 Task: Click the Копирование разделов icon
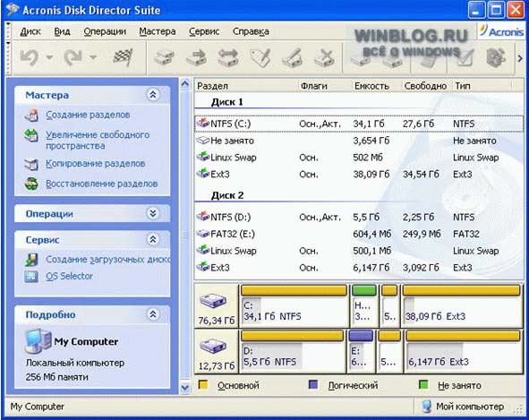click(x=31, y=164)
